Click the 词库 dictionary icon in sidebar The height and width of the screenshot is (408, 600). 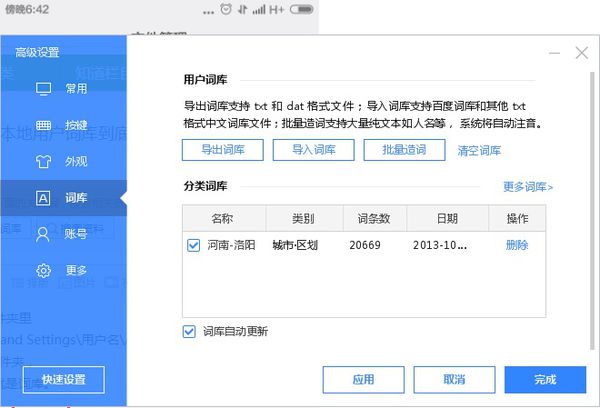(x=44, y=198)
